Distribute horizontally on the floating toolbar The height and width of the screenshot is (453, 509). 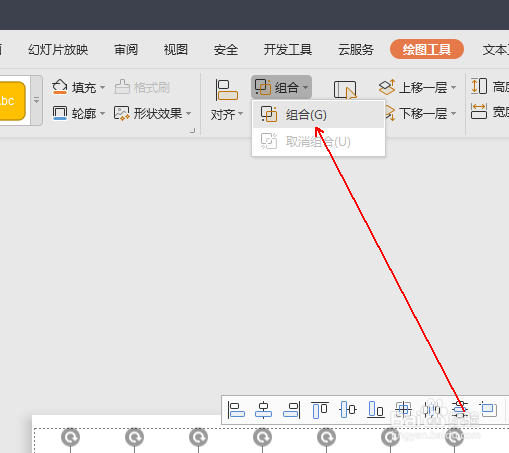pos(432,410)
